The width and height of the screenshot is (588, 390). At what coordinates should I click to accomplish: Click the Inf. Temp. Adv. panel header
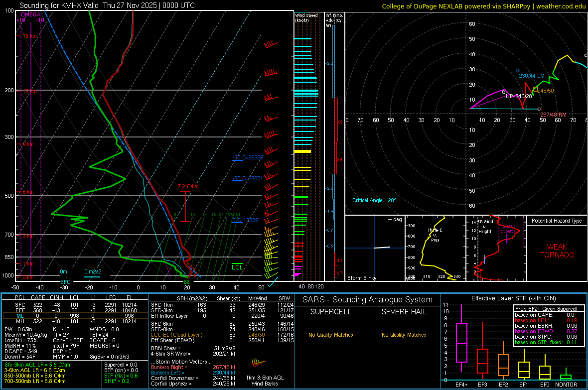click(x=334, y=20)
